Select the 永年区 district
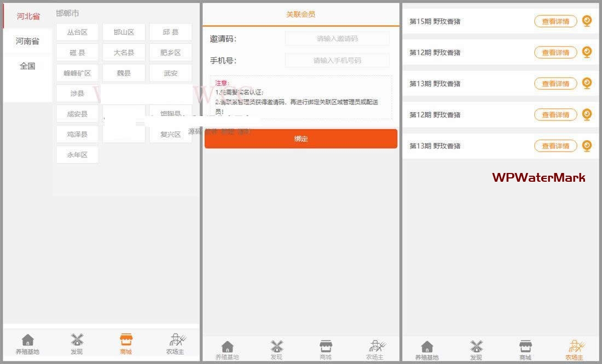Screen dimensions: 602x364 point(77,155)
